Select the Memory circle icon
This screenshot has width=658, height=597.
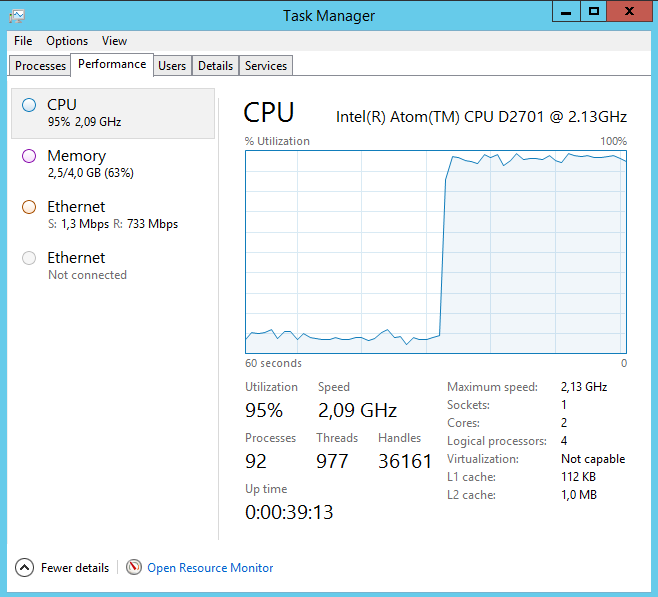[28, 156]
